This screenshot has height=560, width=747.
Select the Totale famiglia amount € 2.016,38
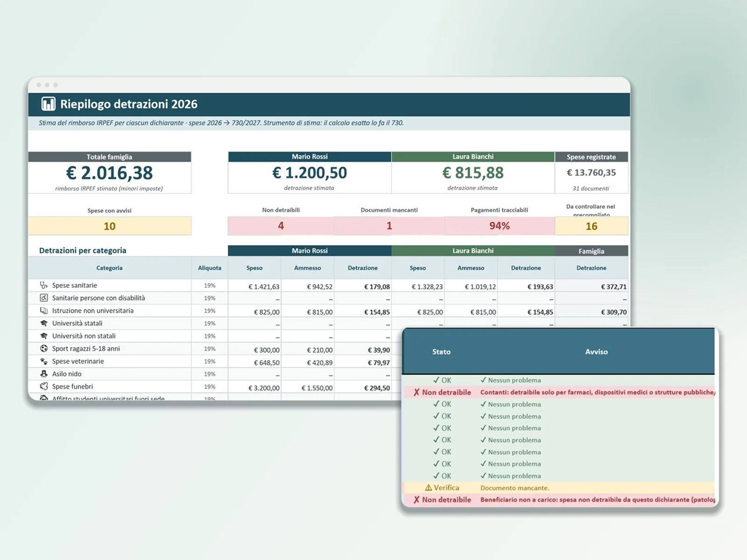coord(109,173)
